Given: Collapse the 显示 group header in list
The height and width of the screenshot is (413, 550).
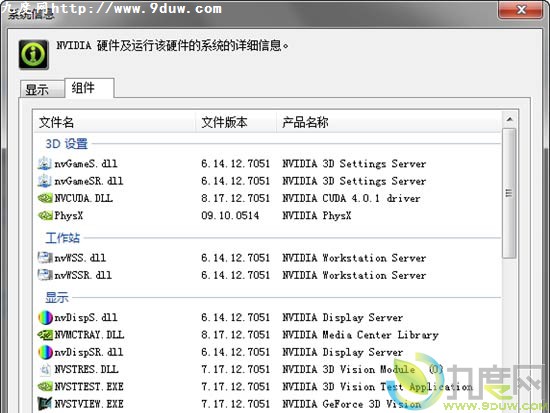Looking at the screenshot, I should (x=57, y=298).
